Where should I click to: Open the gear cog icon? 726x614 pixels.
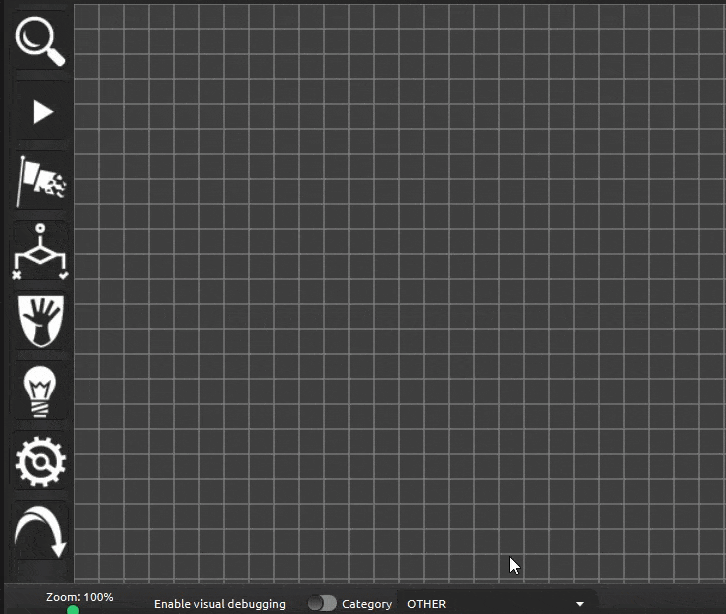(40, 462)
